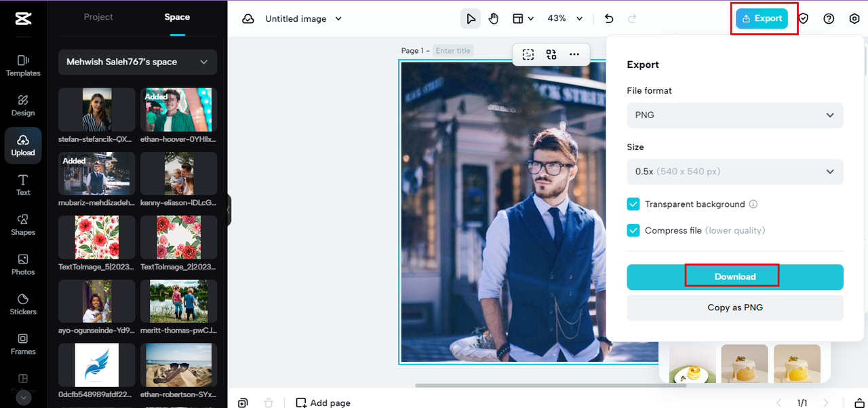
Task: Click the page Enter title field
Action: (x=452, y=50)
